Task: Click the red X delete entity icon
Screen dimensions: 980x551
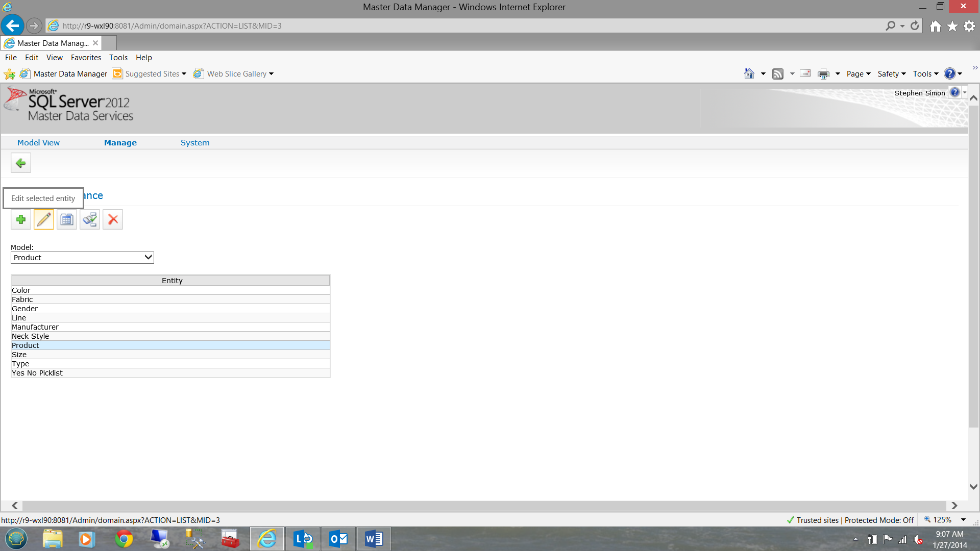Action: pyautogui.click(x=113, y=220)
